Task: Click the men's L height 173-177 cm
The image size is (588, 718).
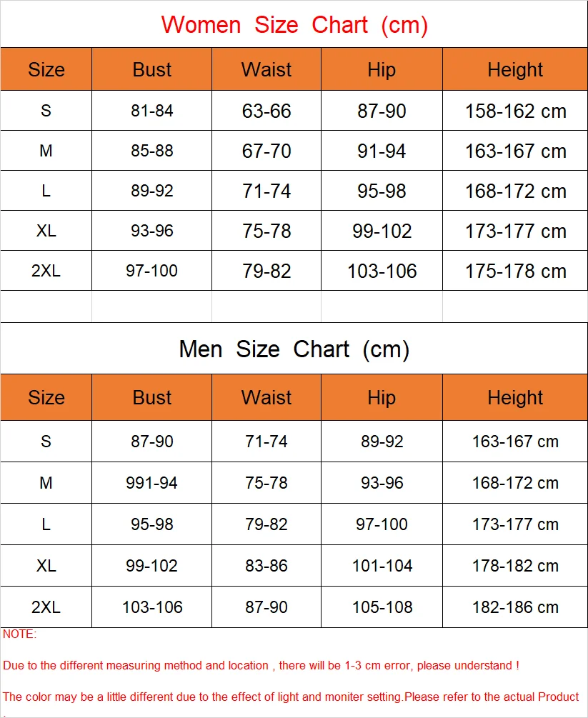Action: (x=515, y=524)
